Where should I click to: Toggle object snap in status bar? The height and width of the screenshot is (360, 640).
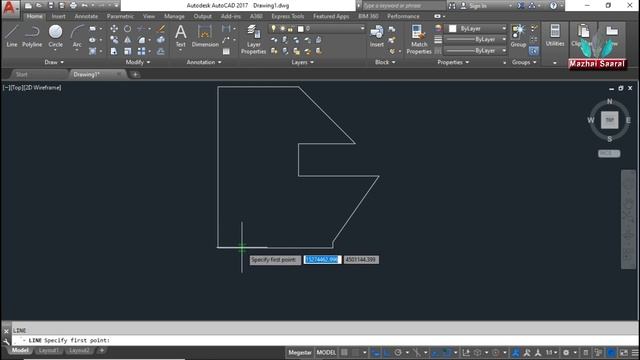447,353
